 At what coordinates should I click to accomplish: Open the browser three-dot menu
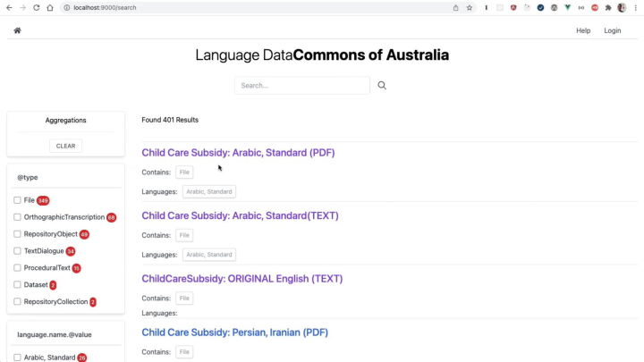(x=636, y=7)
